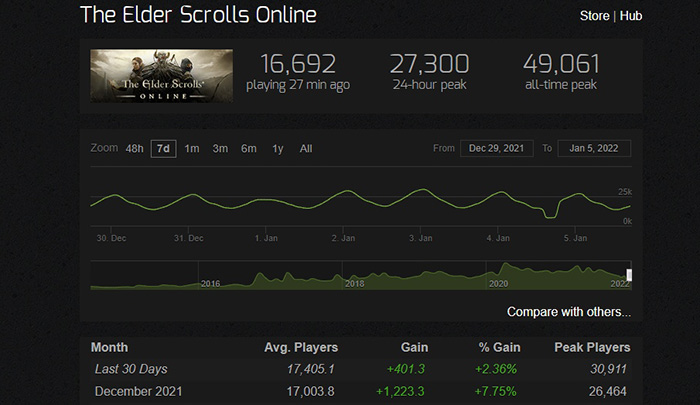Image resolution: width=700 pixels, height=405 pixels.
Task: Click the navigator chart near 2016
Action: [210, 284]
